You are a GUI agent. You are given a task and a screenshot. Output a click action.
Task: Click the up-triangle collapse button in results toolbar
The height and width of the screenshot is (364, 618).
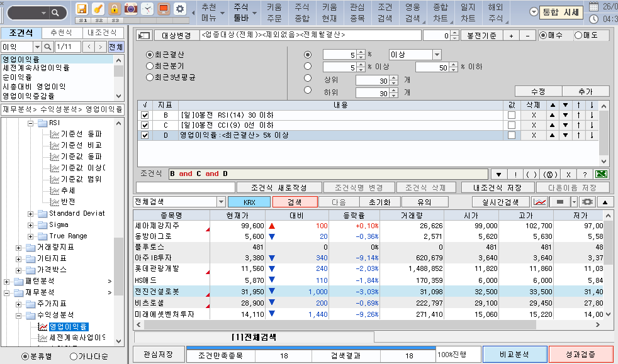point(605,202)
